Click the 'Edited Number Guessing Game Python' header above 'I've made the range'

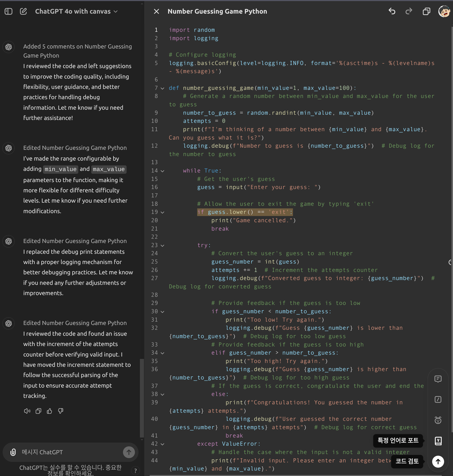tap(75, 148)
